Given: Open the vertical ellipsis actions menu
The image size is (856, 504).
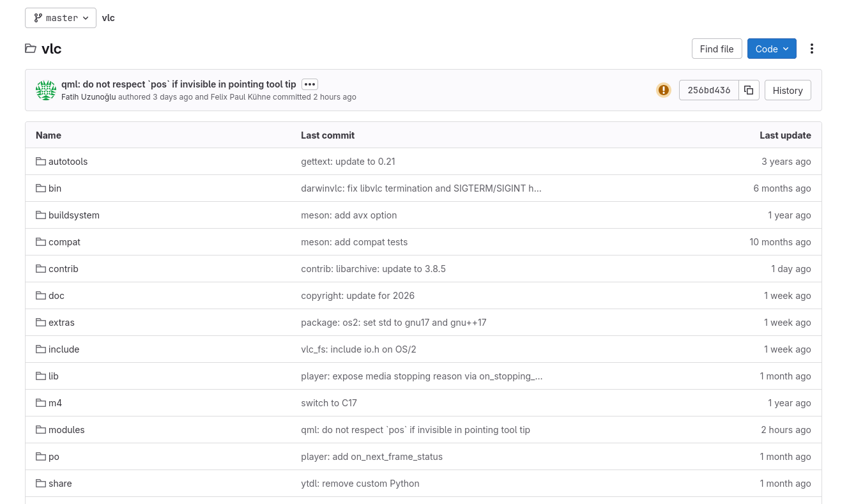Looking at the screenshot, I should pyautogui.click(x=812, y=49).
